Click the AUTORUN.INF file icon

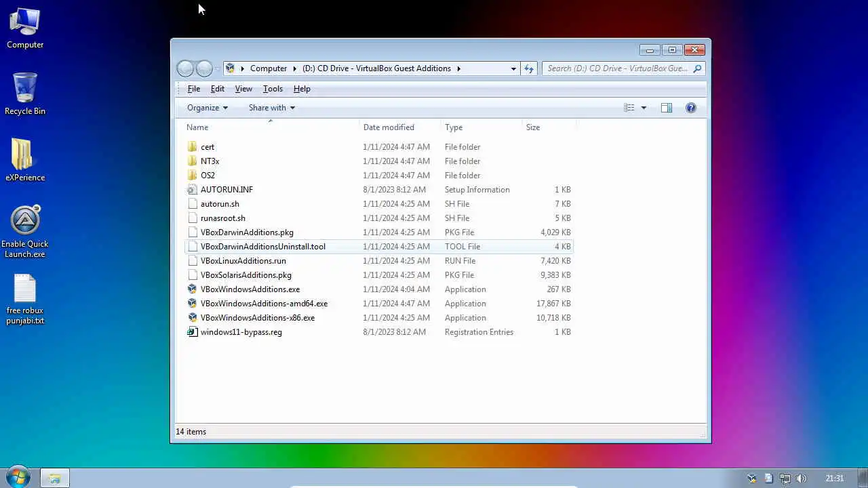coord(193,190)
